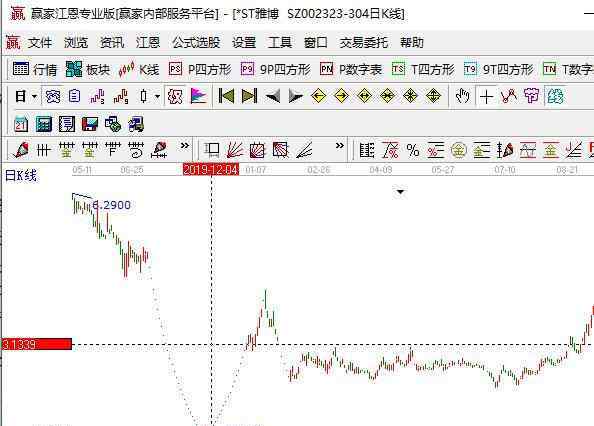Open the 日 period dropdown arrow
Screen dimensions: 594x426
(34, 96)
